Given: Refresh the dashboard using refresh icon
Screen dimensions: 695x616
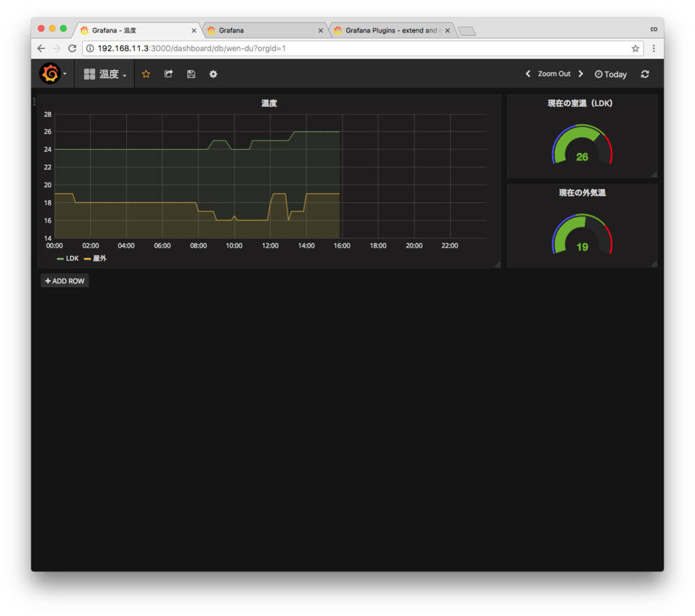Looking at the screenshot, I should [645, 74].
